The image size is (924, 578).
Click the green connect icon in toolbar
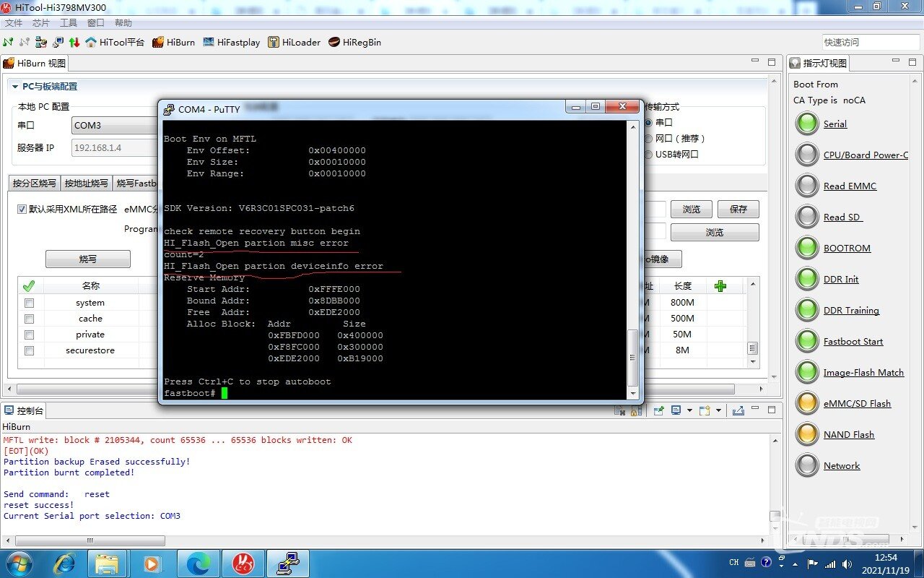point(8,42)
